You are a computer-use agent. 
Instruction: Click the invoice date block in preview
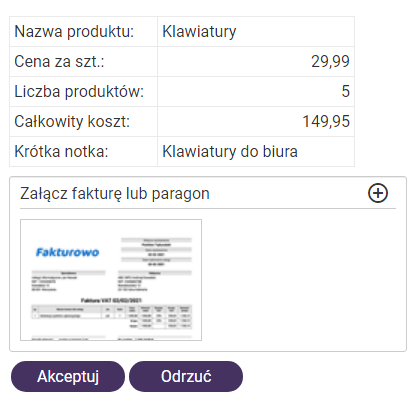(x=156, y=252)
